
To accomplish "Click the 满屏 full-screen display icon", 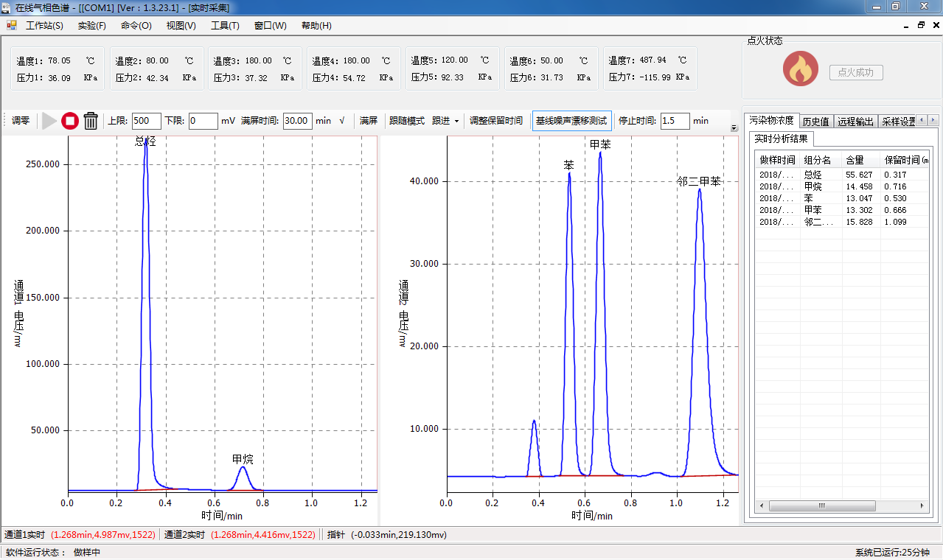I will click(368, 121).
